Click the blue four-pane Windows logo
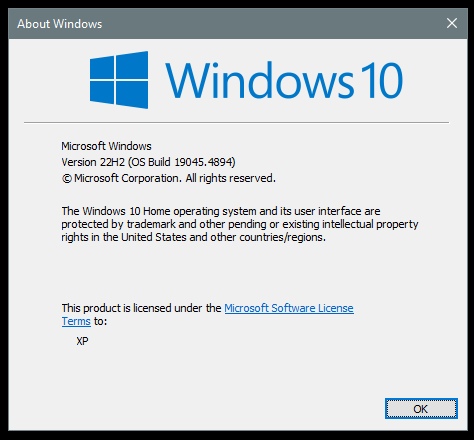Viewport: 474px width, 440px height. 119,80
